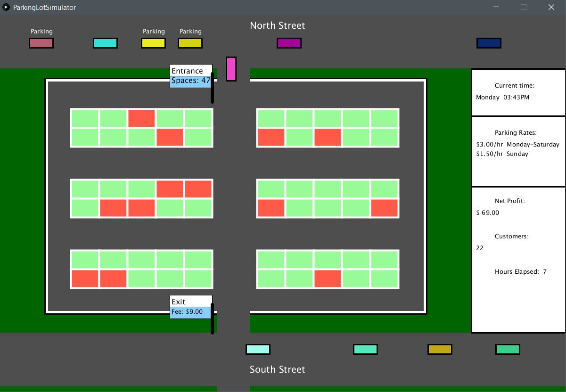Click the Hours Elapsed: 7 readout
Viewport: 566px width, 392px height.
click(x=521, y=272)
